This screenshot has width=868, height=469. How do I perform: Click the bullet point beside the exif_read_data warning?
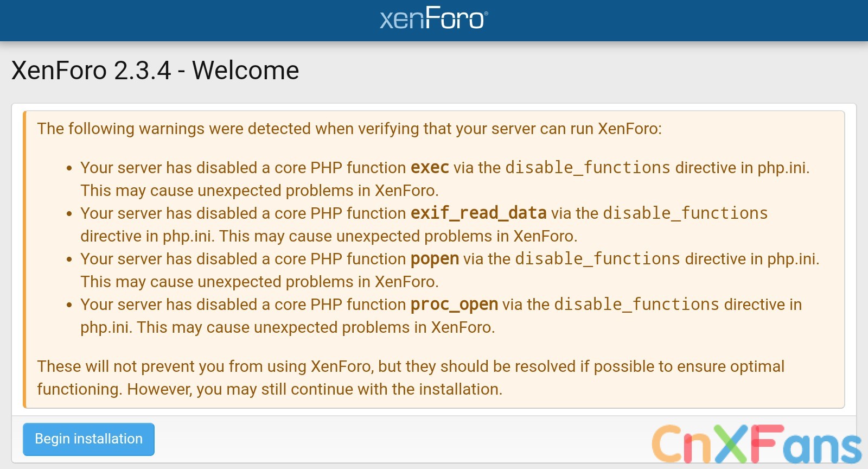point(69,214)
